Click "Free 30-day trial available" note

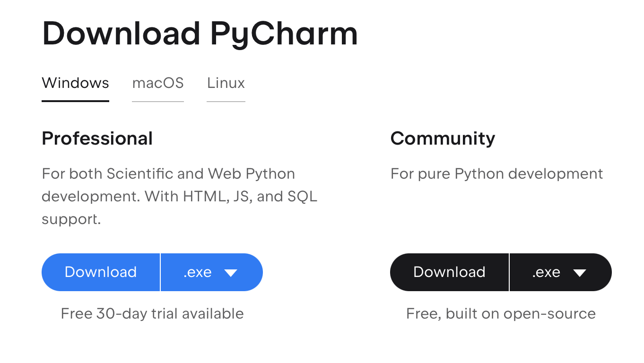pyautogui.click(x=152, y=313)
